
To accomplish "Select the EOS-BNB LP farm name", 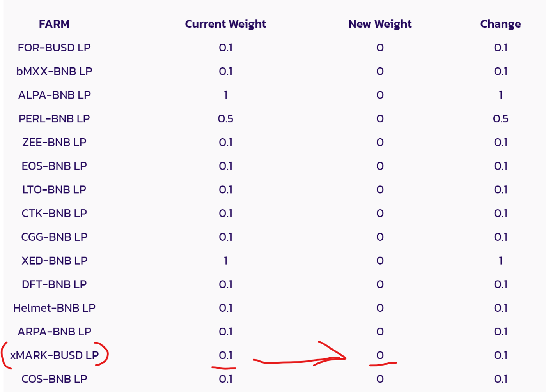I will coord(54,166).
